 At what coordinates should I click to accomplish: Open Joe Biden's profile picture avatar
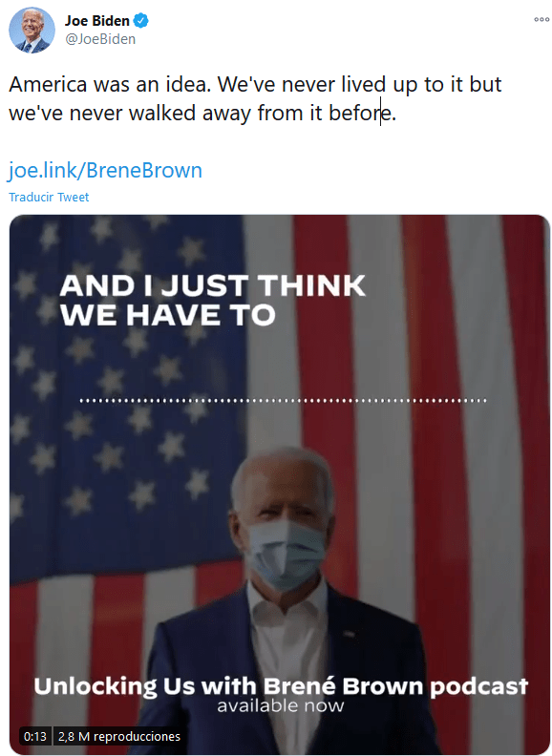pos(32,30)
